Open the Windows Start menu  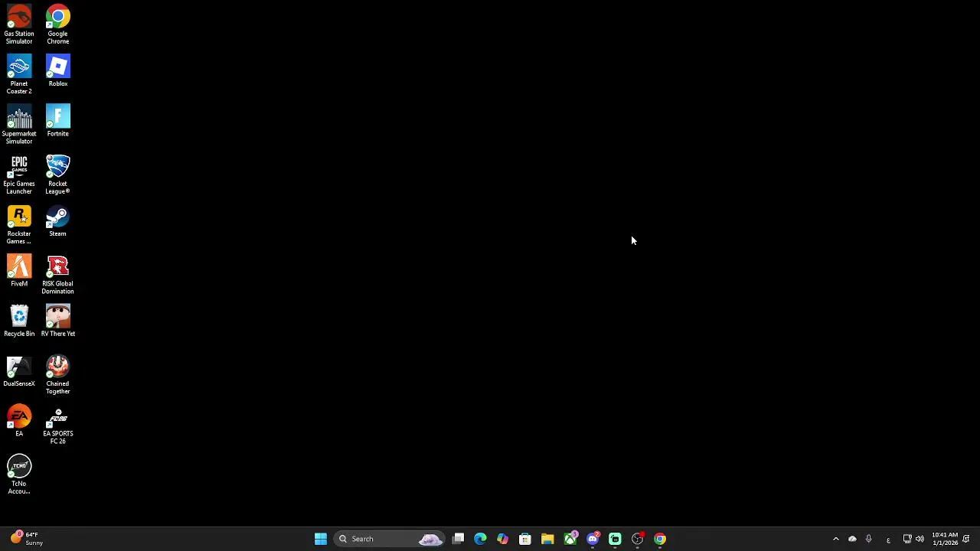pyautogui.click(x=321, y=539)
